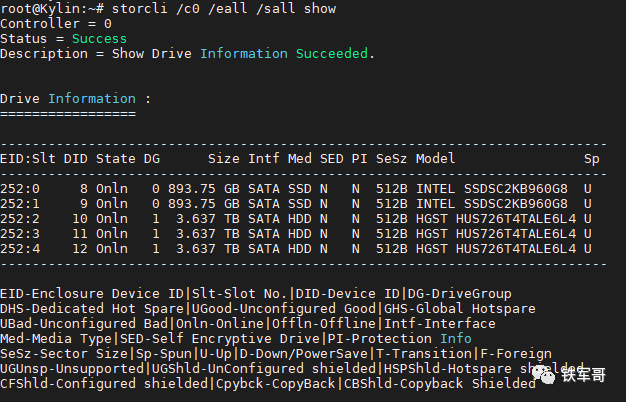
Task: Click drive row 252:1 Onln state
Action: (x=111, y=203)
